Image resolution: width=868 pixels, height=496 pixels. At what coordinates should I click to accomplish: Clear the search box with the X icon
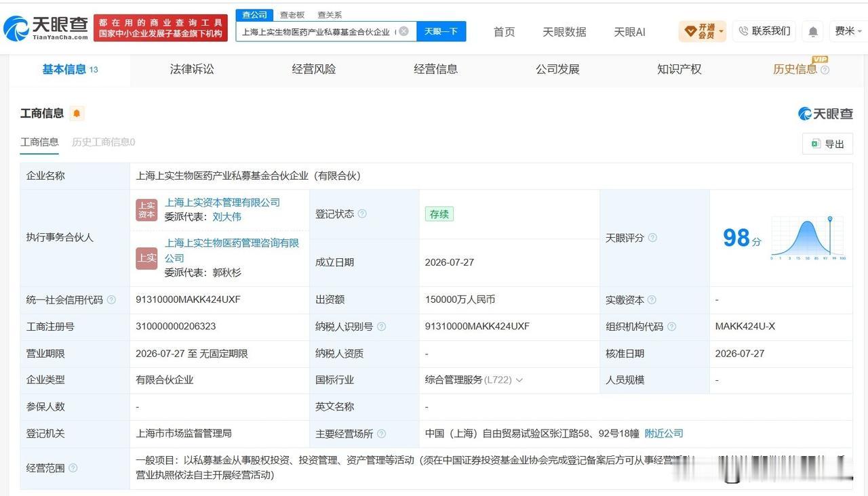click(x=403, y=31)
